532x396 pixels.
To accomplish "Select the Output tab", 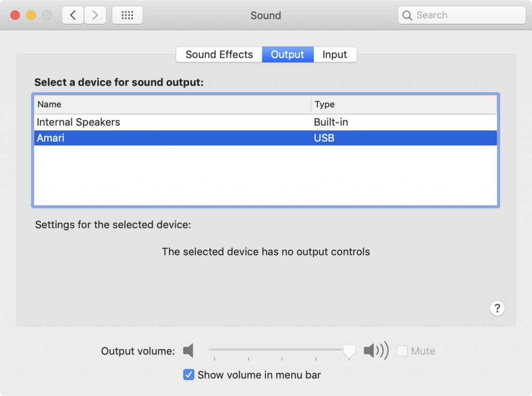I will tap(287, 54).
